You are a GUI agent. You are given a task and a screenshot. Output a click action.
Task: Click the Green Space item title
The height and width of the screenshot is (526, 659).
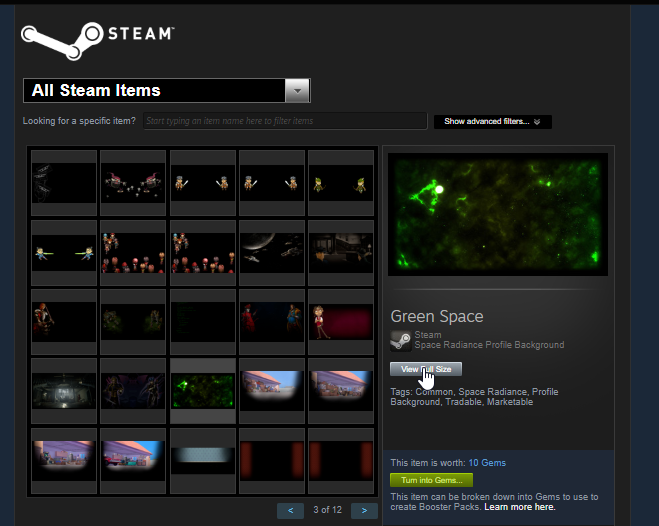tap(437, 316)
